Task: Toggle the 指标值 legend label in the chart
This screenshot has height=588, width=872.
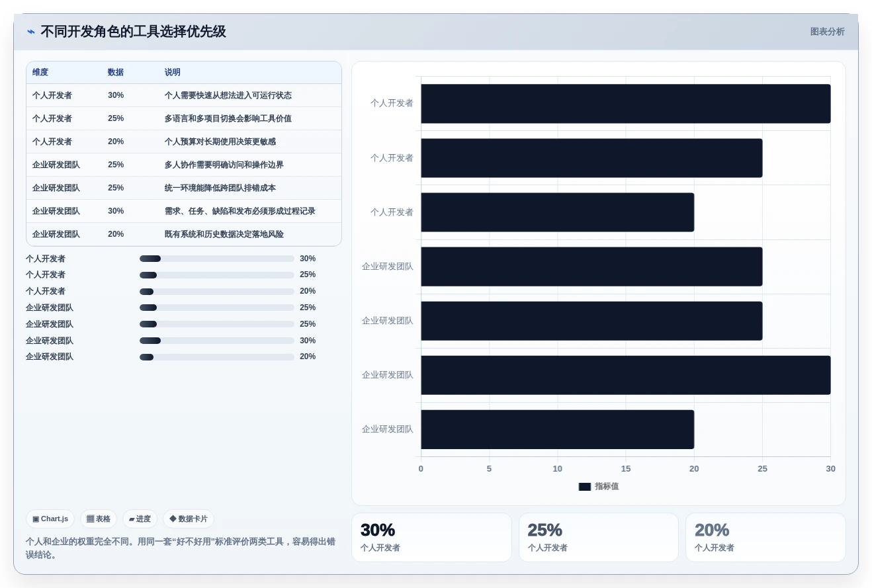Action: 607,487
